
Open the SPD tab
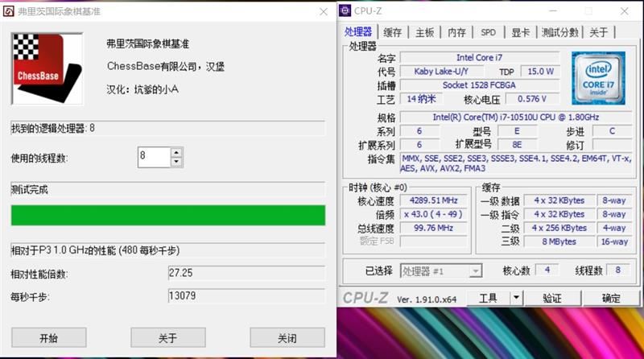click(489, 32)
